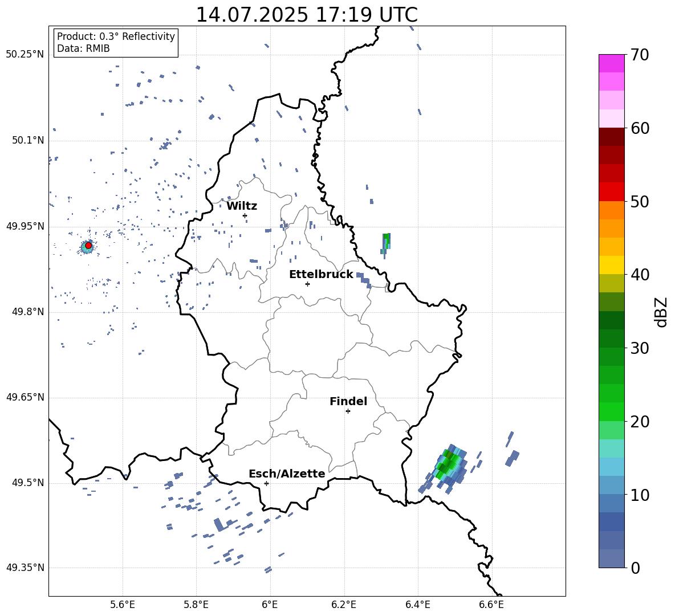Click the Data: RMIB text
Image resolution: width=675 pixels, height=616 pixels.
[x=83, y=48]
